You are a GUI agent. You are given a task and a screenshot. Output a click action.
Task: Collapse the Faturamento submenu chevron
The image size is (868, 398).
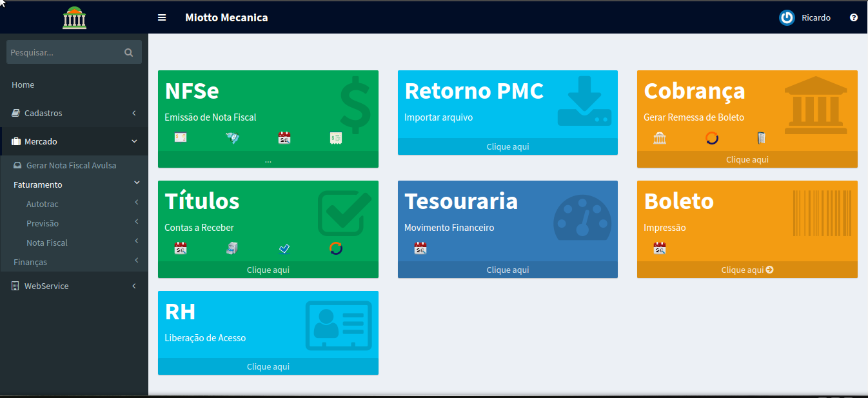pyautogui.click(x=137, y=183)
